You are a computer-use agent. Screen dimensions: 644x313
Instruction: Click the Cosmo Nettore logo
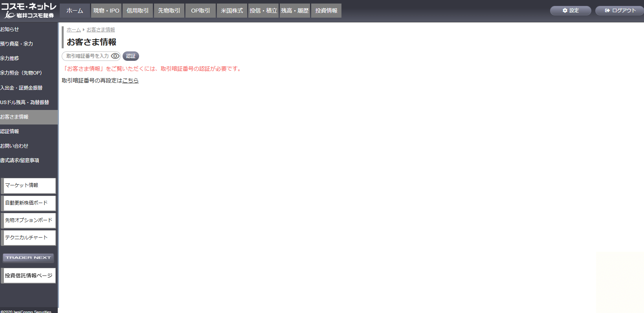coord(29,11)
